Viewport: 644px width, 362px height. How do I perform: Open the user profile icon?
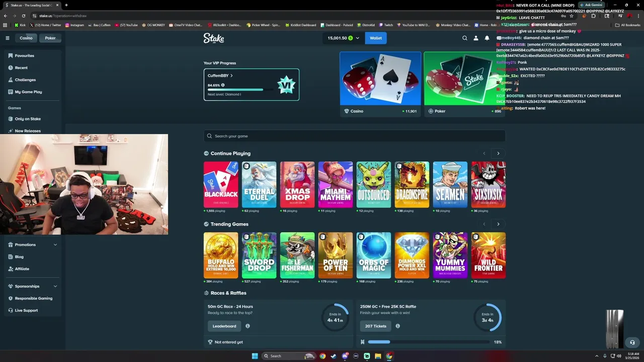click(x=476, y=38)
